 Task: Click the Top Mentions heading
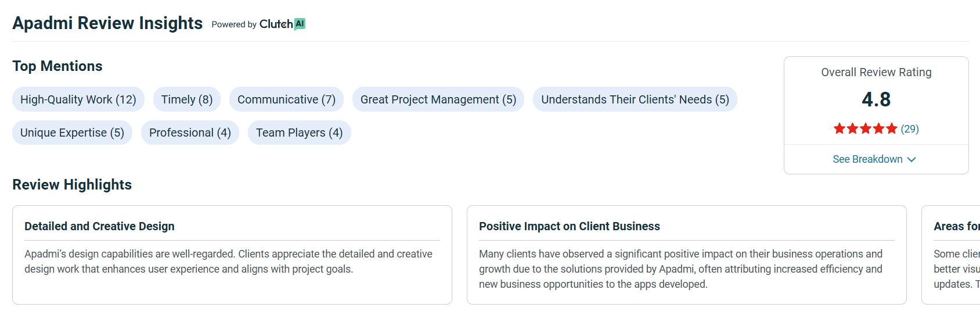pos(57,66)
